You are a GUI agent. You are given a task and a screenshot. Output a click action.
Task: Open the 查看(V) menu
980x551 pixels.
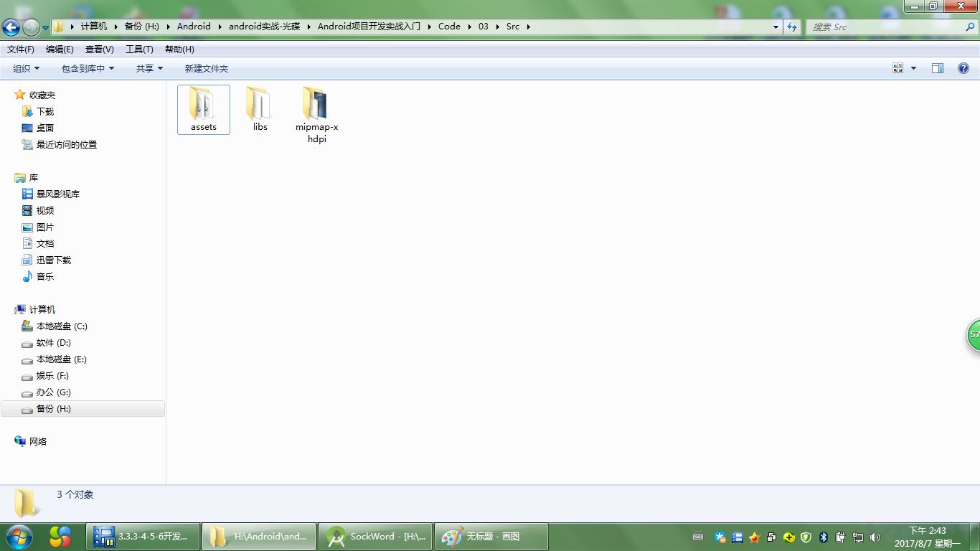(99, 50)
